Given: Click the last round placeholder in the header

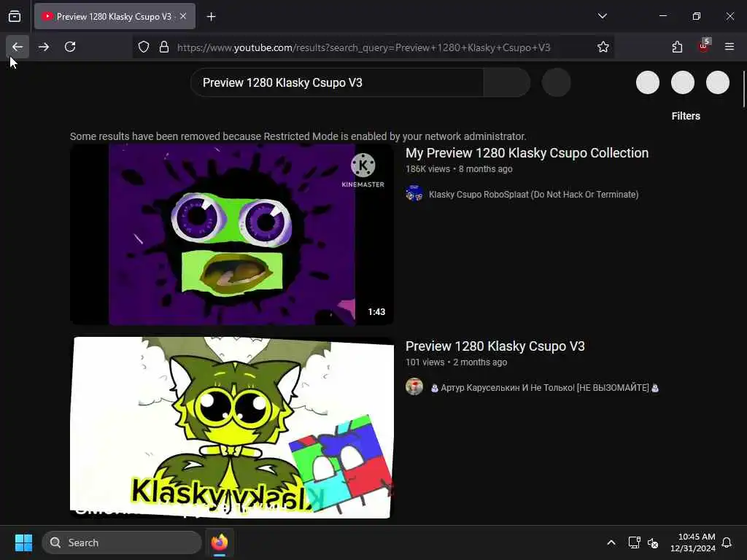Looking at the screenshot, I should 718,82.
